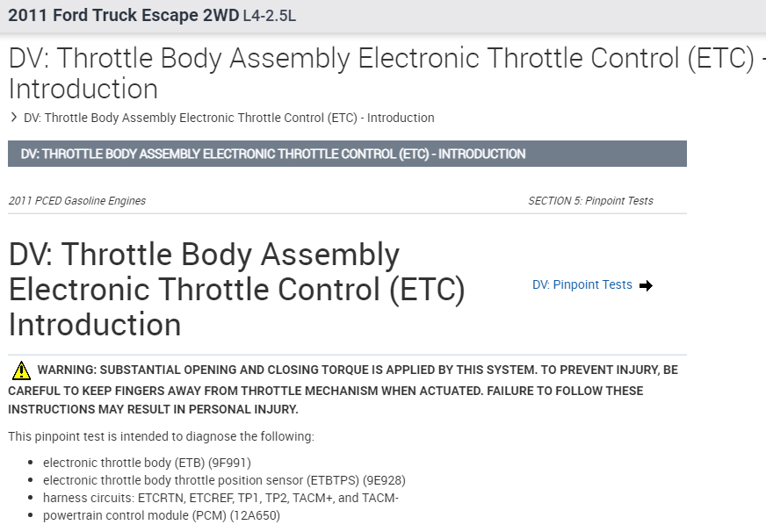
Task: Click the large article heading word Introduction
Action: pyautogui.click(x=95, y=325)
